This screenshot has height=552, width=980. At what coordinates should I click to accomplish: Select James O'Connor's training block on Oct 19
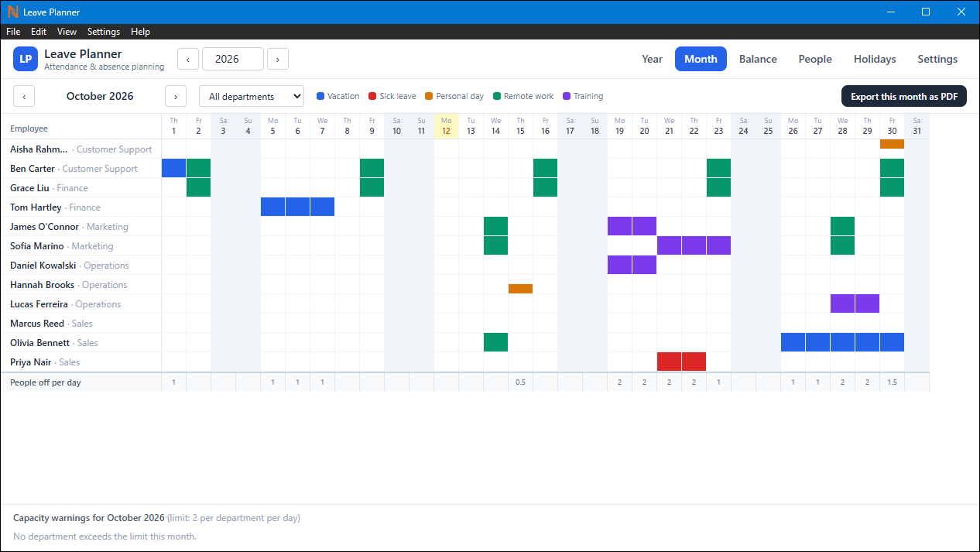click(x=620, y=226)
